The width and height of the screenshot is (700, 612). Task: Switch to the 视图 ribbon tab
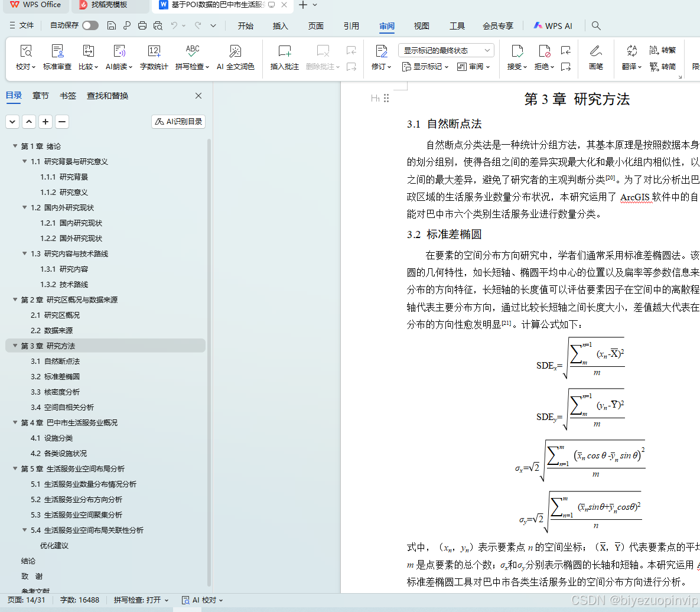[x=421, y=26]
